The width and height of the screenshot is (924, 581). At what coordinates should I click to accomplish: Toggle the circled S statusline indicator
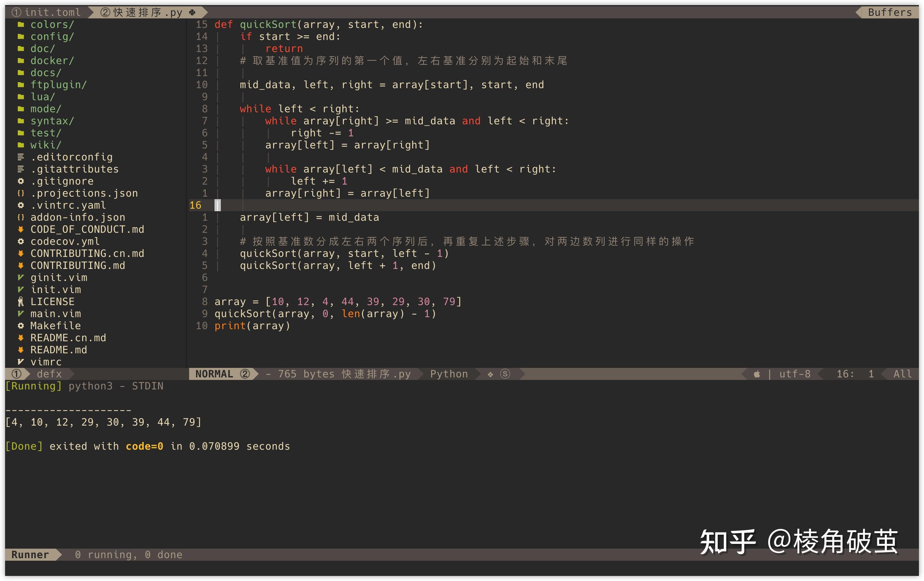(x=505, y=374)
